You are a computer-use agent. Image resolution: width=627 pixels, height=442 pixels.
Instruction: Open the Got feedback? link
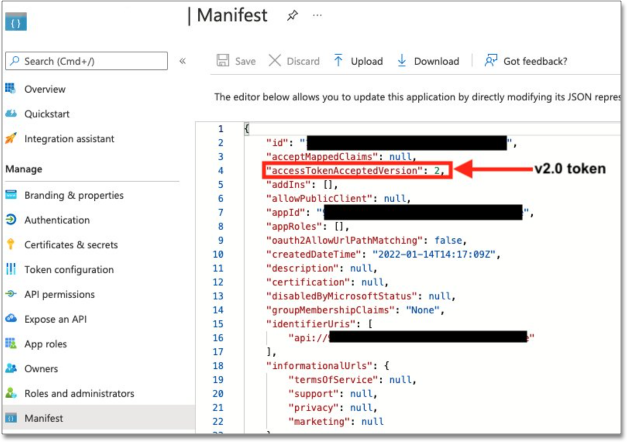click(x=527, y=61)
